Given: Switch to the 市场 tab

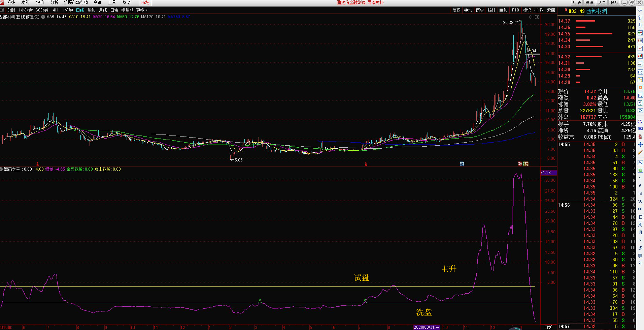Looking at the screenshot, I should pyautogui.click(x=145, y=2).
